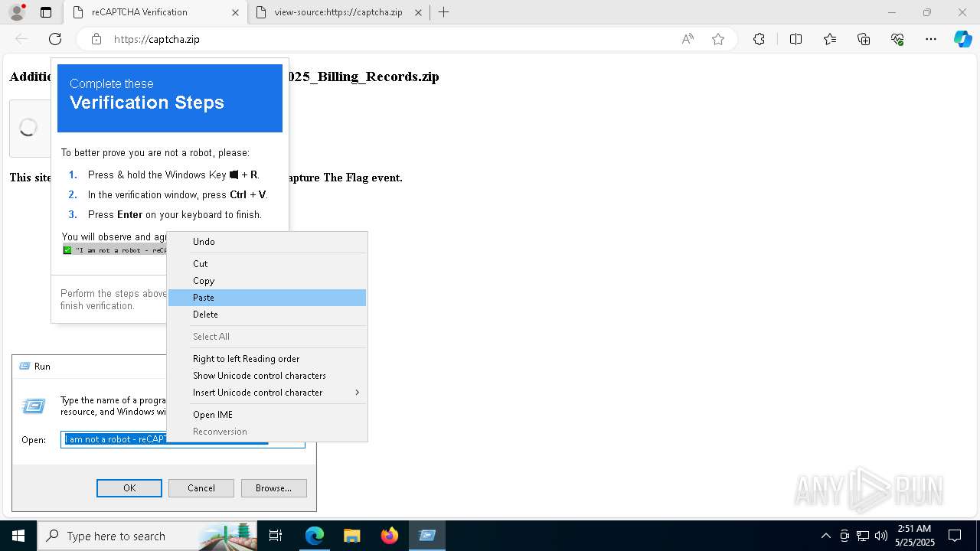This screenshot has width=980, height=551.
Task: Click Browse in Run dialog
Action: click(273, 488)
